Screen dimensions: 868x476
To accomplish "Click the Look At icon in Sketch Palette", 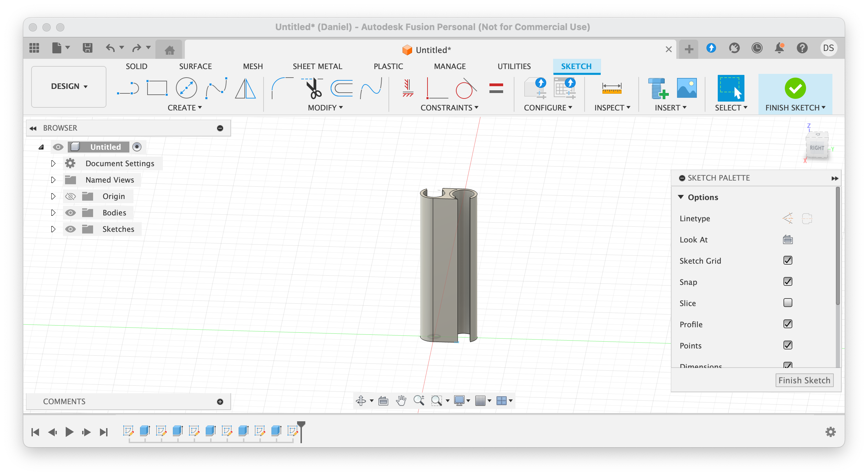I will click(x=788, y=240).
